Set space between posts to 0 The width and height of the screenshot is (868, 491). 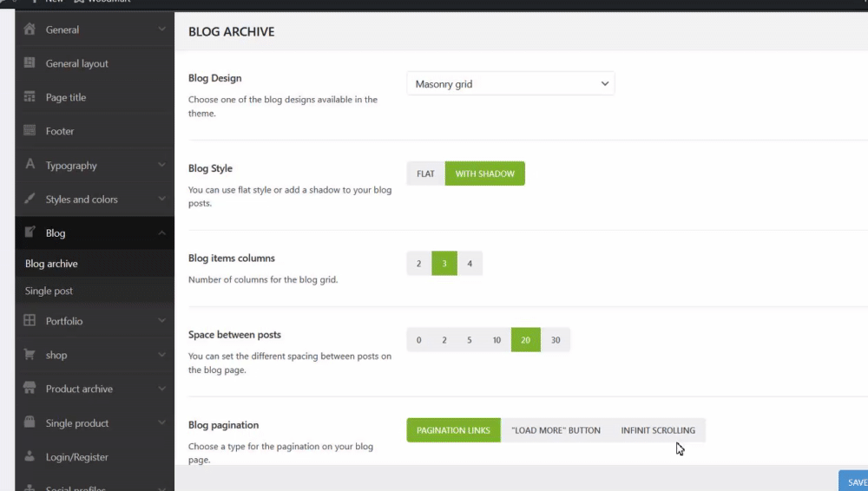click(419, 340)
